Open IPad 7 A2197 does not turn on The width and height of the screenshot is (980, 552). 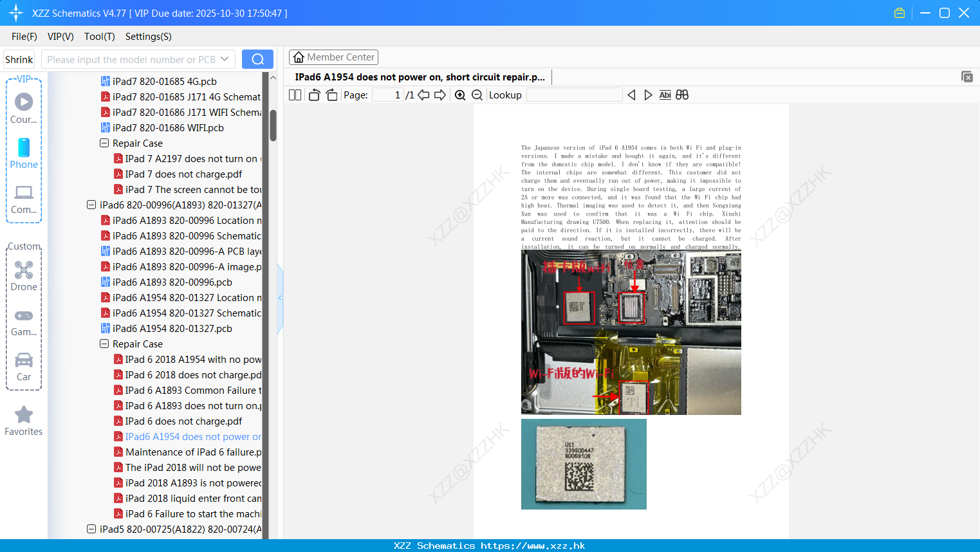(187, 158)
